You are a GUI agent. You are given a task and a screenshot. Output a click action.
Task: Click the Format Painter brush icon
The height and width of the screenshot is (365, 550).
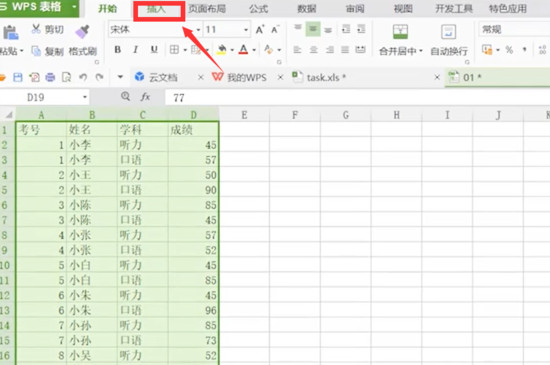[82, 32]
